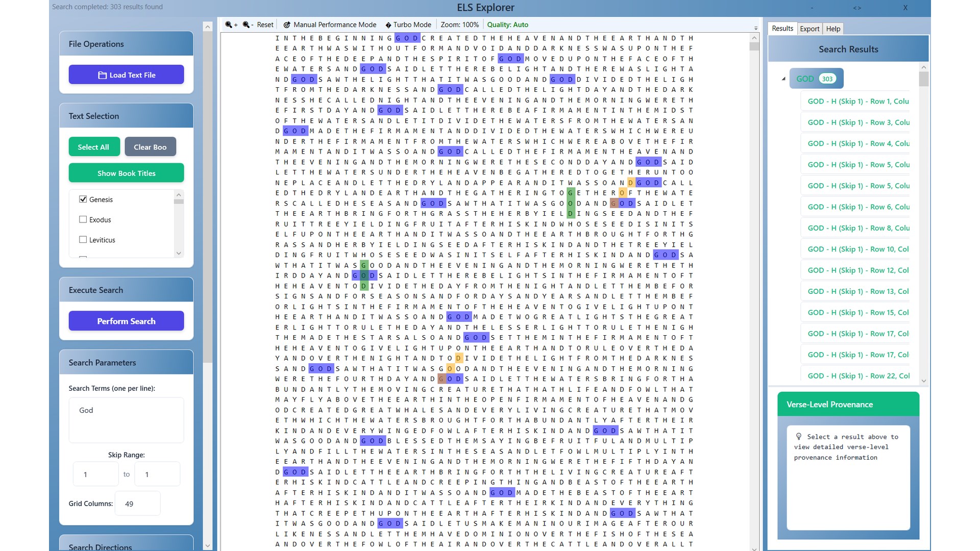Click the Grid Columns input field
Screen dimensions: 980x551
coord(137,504)
